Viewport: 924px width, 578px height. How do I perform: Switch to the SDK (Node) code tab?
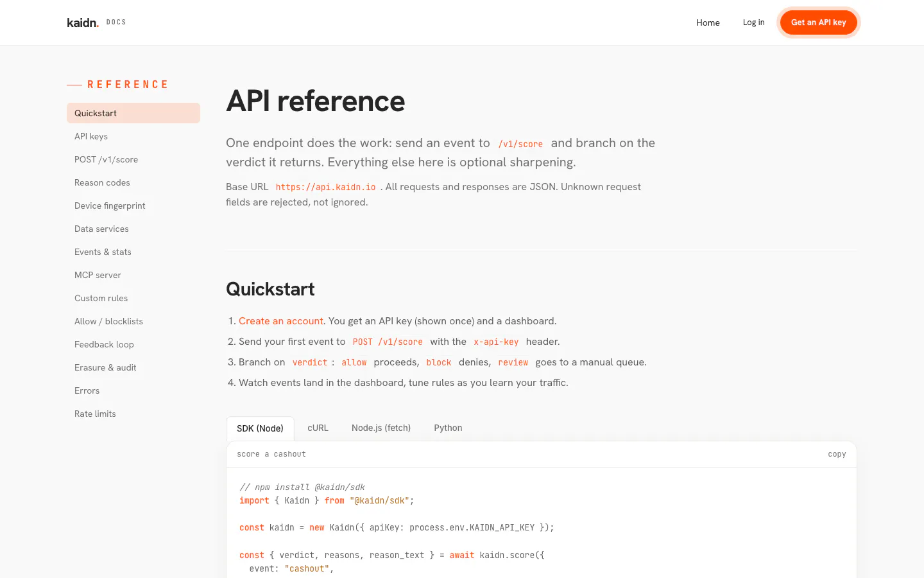(x=260, y=428)
